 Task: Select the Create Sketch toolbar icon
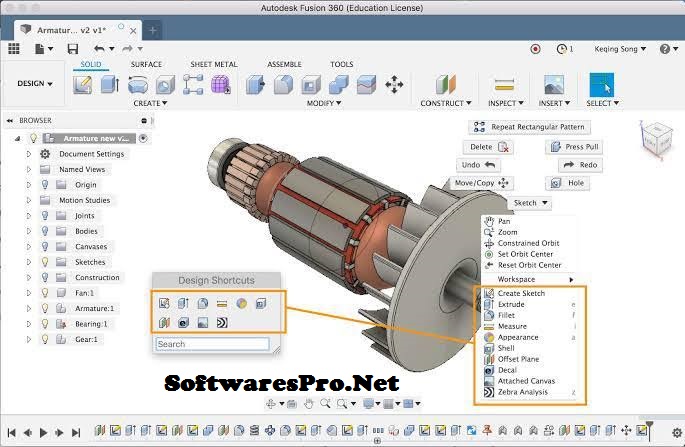(x=83, y=84)
